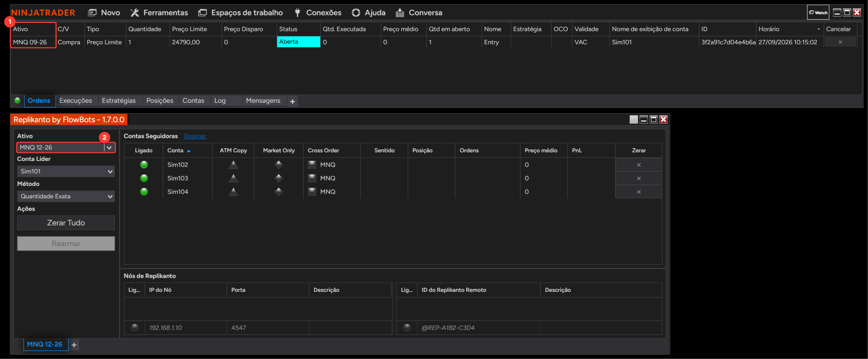The image size is (868, 359).
Task: Click the Cancelar column header
Action: [x=840, y=29]
